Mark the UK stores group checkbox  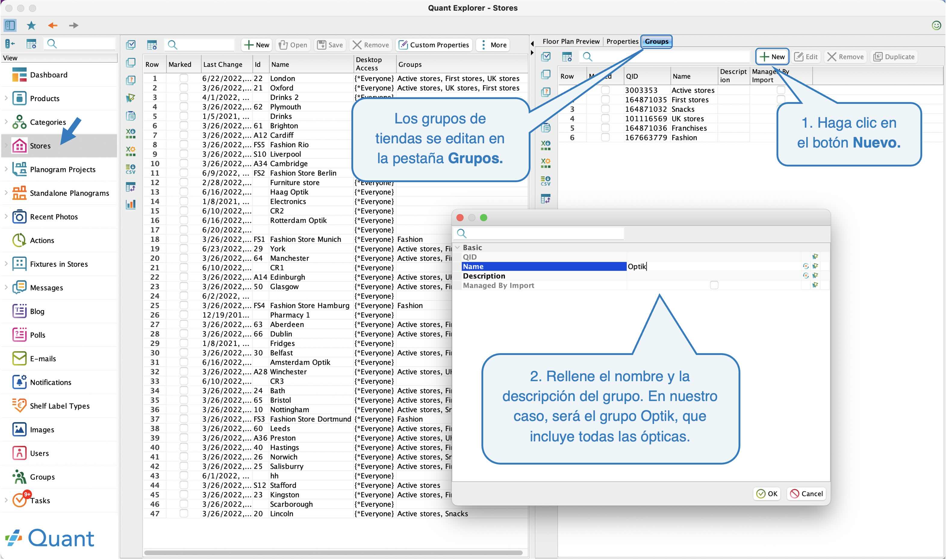pyautogui.click(x=605, y=119)
